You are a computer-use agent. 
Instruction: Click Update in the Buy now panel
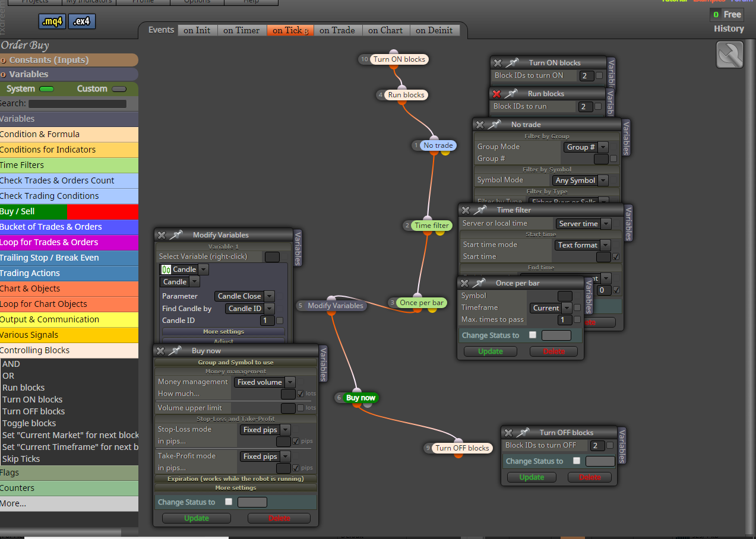[197, 518]
